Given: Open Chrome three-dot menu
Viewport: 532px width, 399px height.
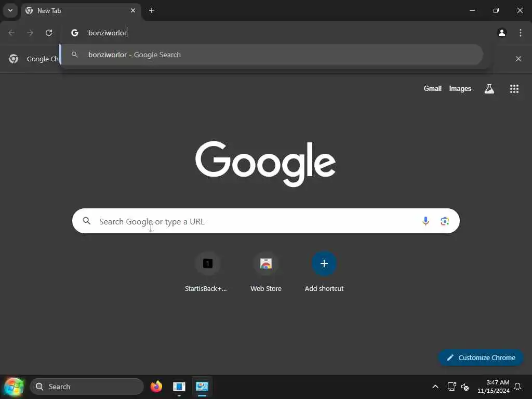Looking at the screenshot, I should [x=521, y=33].
